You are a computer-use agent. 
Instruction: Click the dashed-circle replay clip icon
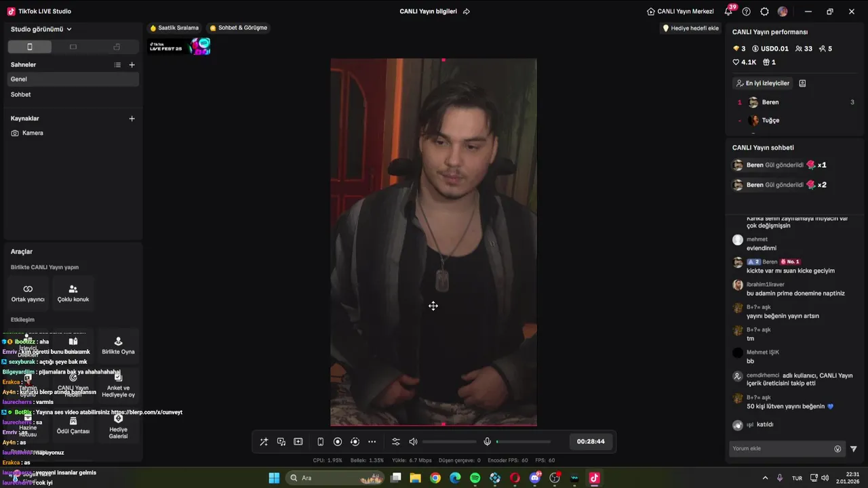click(355, 442)
